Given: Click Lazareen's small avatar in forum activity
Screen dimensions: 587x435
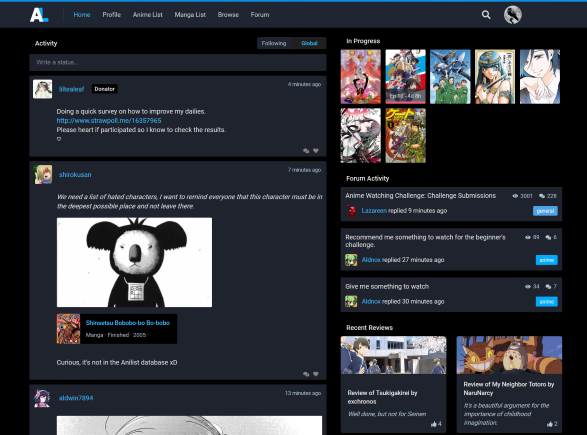Looking at the screenshot, I should [x=351, y=211].
